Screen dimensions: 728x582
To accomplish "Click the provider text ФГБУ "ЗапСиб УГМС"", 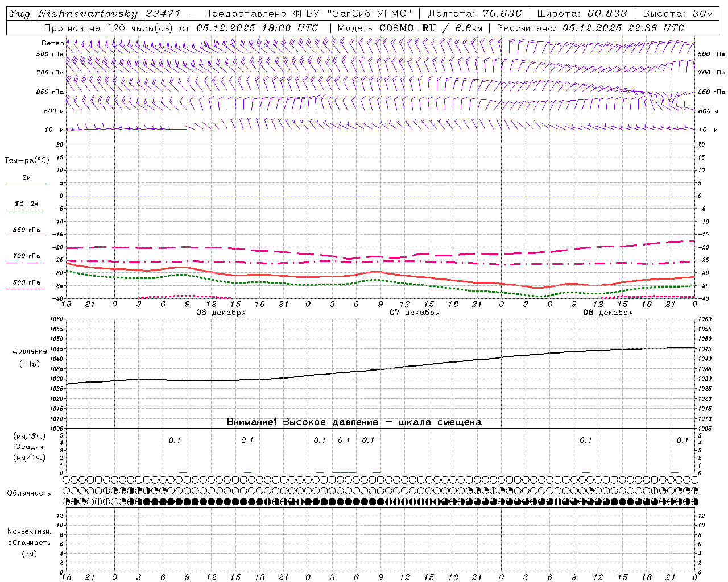I will 353,14.
